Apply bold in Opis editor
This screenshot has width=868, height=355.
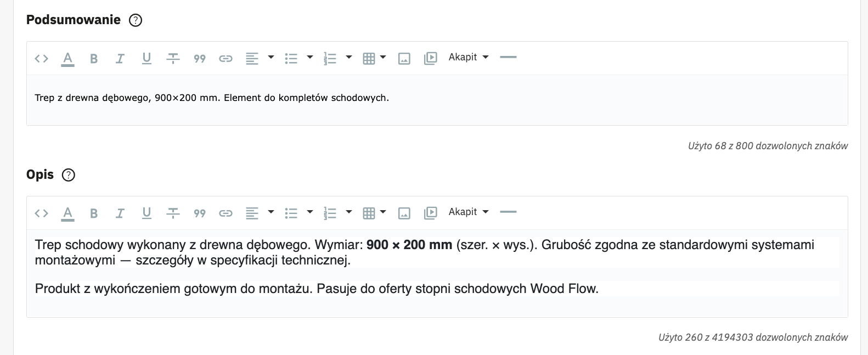point(94,213)
